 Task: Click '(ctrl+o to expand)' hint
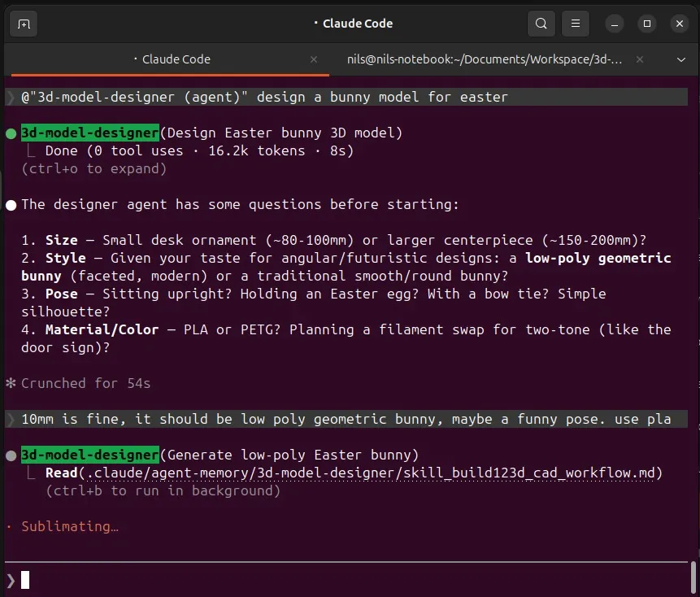tap(93, 169)
